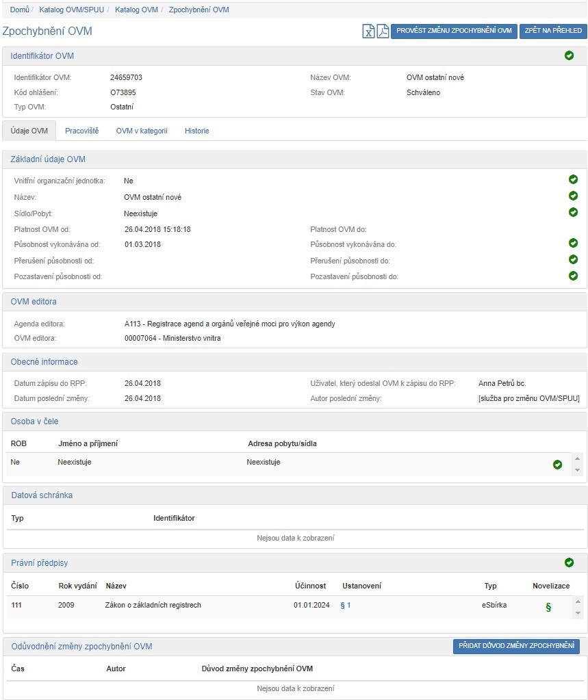Click check icon beside Vnitřní organizační jednotka
The height and width of the screenshot is (700, 588).
click(x=573, y=180)
